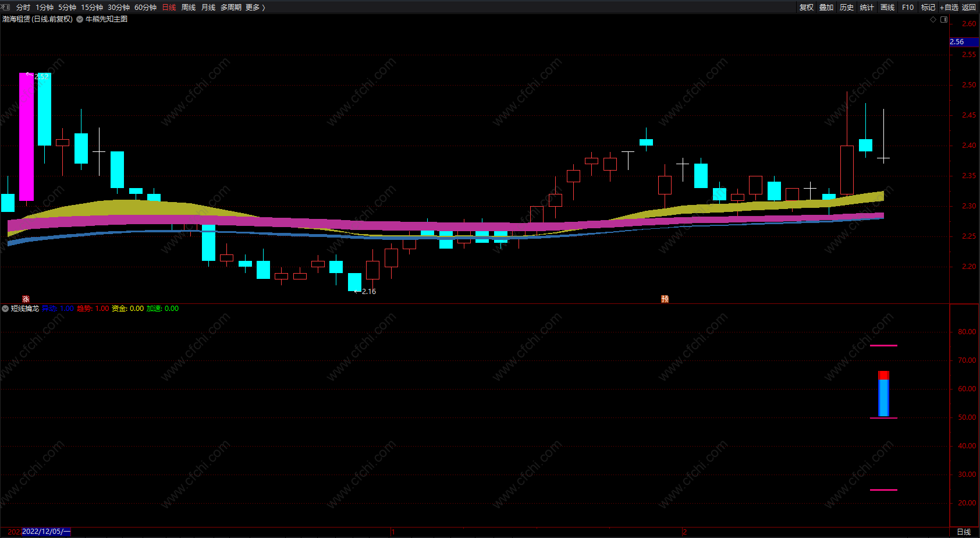Click the 趋势: 1.00 indicator value
The image size is (980, 538).
click(93, 309)
